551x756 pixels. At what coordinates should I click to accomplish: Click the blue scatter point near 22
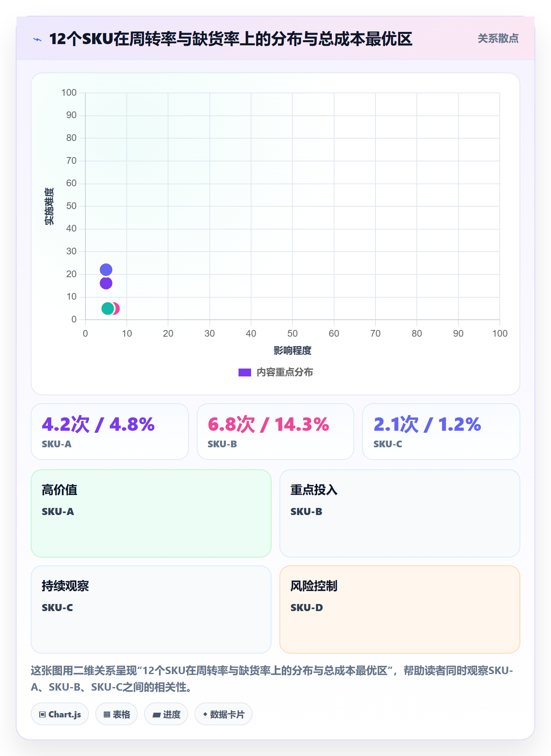coord(106,270)
